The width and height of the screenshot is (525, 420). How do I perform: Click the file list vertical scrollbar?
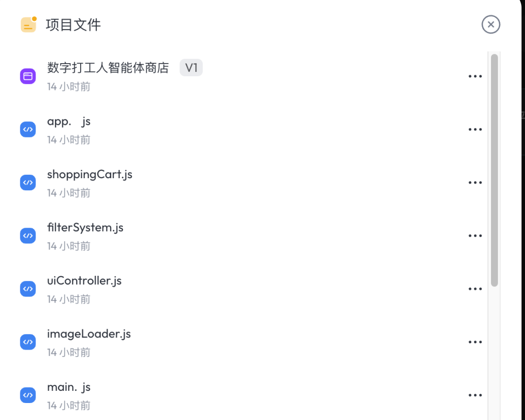(x=494, y=170)
